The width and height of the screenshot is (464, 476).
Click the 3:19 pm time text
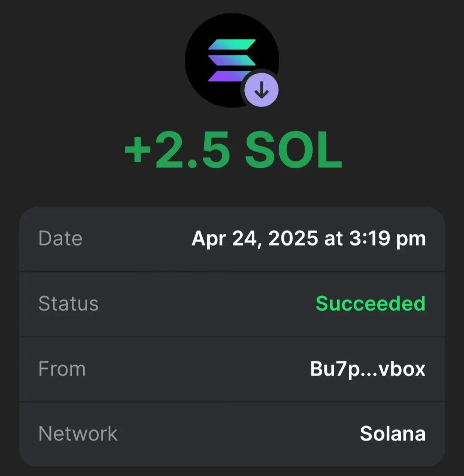[388, 239]
